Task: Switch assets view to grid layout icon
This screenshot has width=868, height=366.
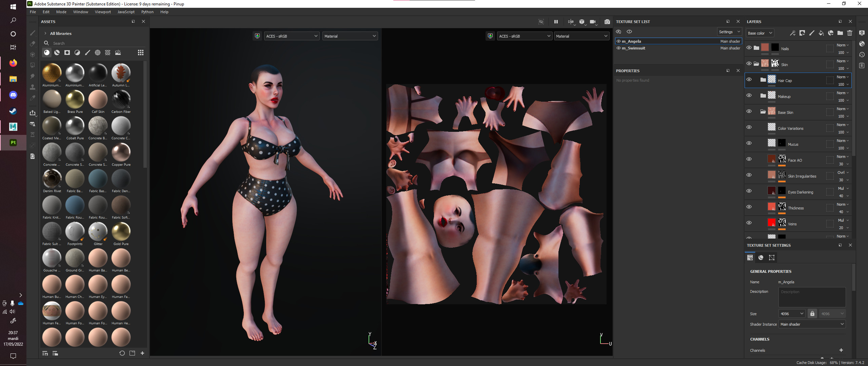Action: click(x=141, y=53)
